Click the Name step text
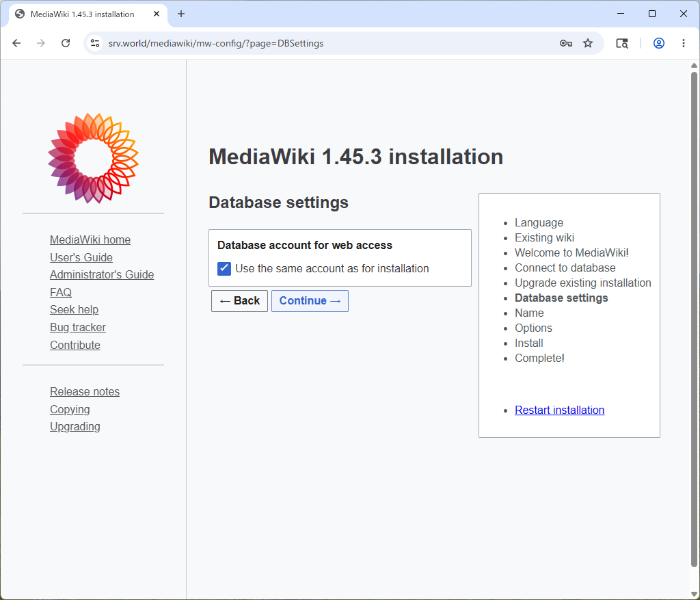 tap(529, 313)
